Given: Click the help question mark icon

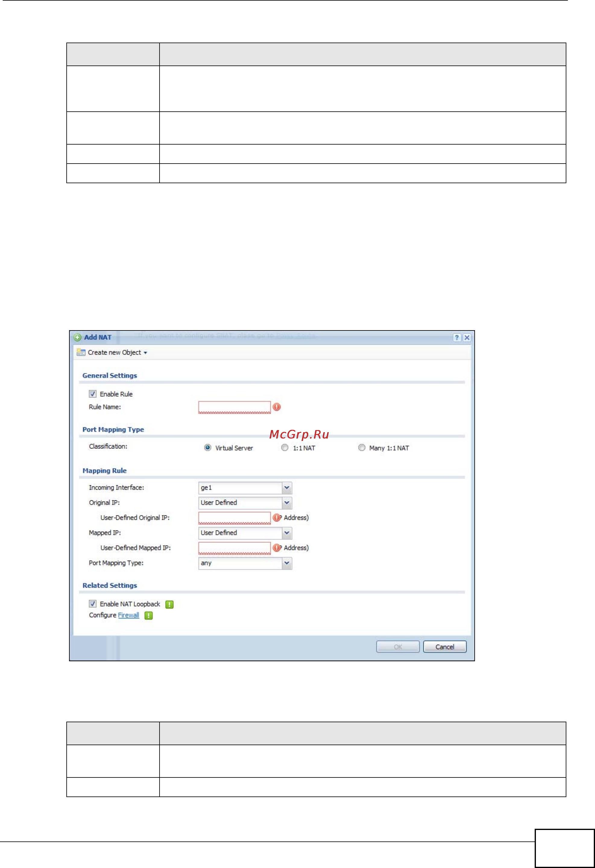Looking at the screenshot, I should tap(457, 338).
